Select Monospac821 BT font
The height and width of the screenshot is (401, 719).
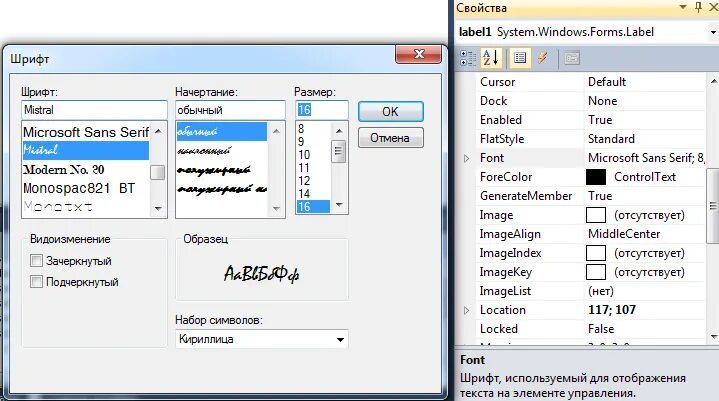pos(86,188)
